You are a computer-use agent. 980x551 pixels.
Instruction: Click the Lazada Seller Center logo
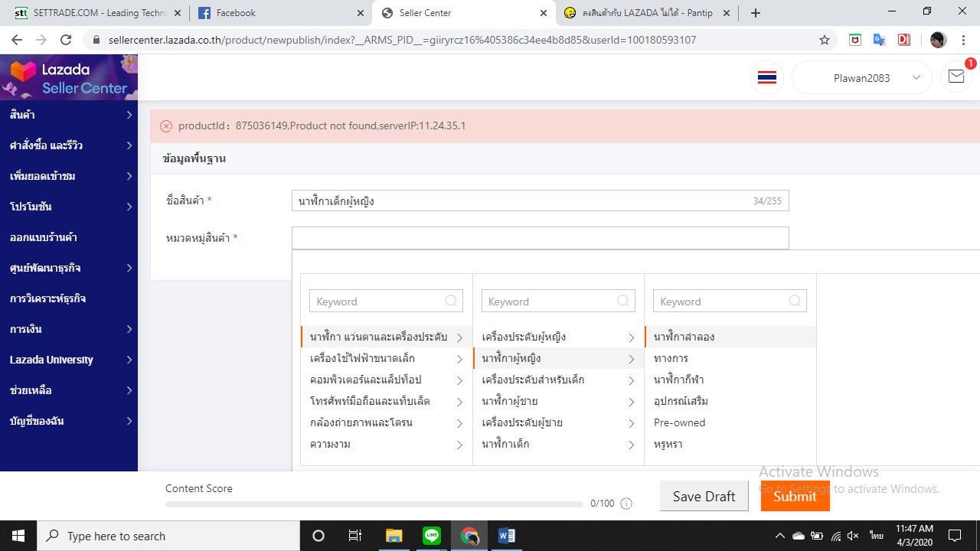(69, 77)
